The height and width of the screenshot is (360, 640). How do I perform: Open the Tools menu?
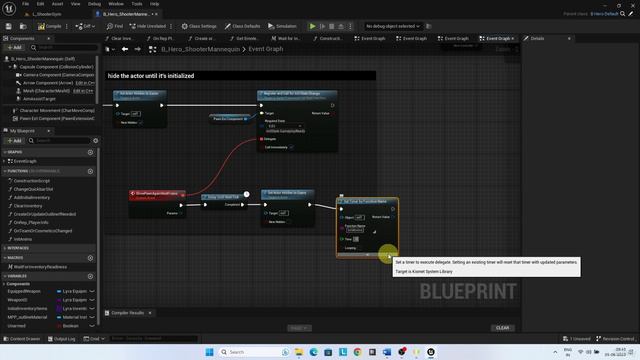click(x=137, y=4)
